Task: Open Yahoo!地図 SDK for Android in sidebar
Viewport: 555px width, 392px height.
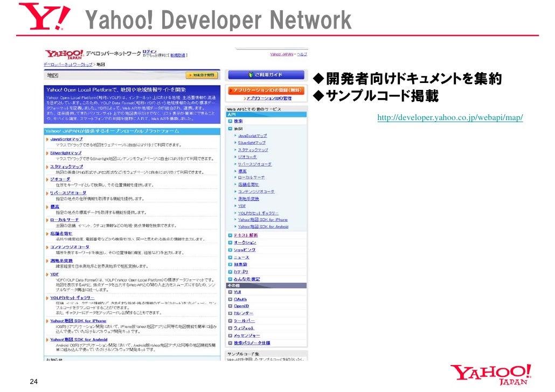Action: point(263,227)
